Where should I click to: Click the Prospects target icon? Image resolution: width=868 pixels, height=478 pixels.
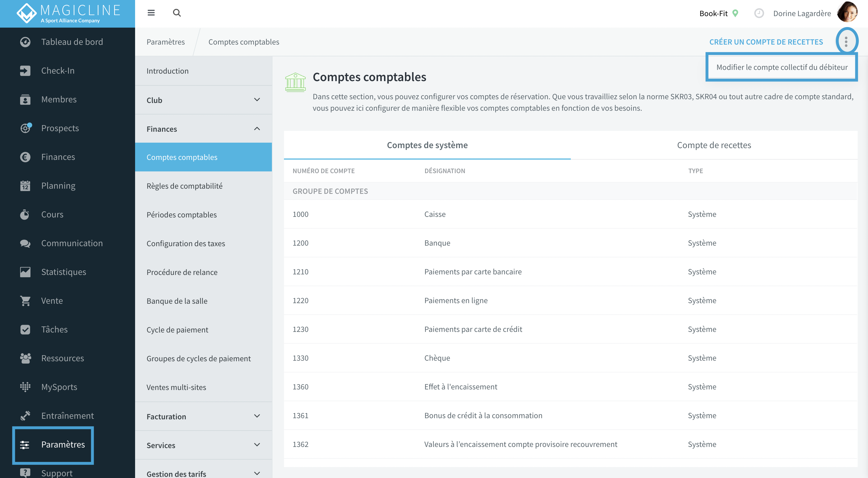pyautogui.click(x=26, y=128)
